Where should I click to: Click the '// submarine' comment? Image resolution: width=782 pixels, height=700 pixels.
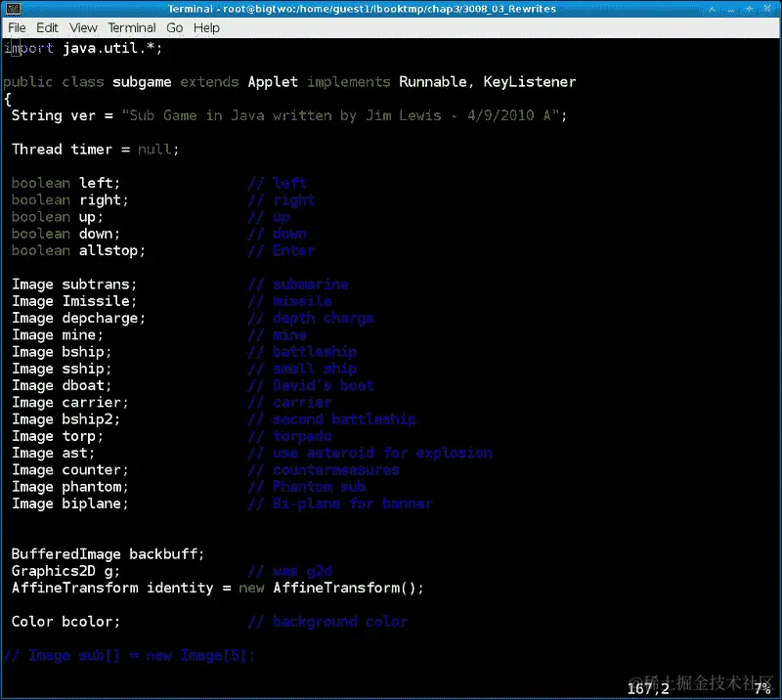pos(298,284)
